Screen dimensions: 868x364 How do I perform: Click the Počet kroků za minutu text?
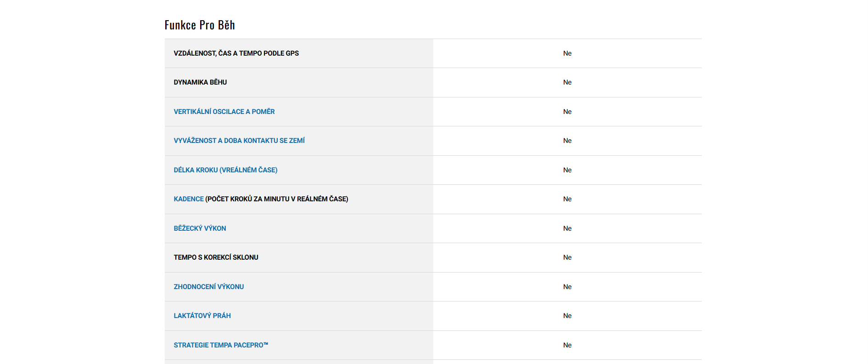277,199
